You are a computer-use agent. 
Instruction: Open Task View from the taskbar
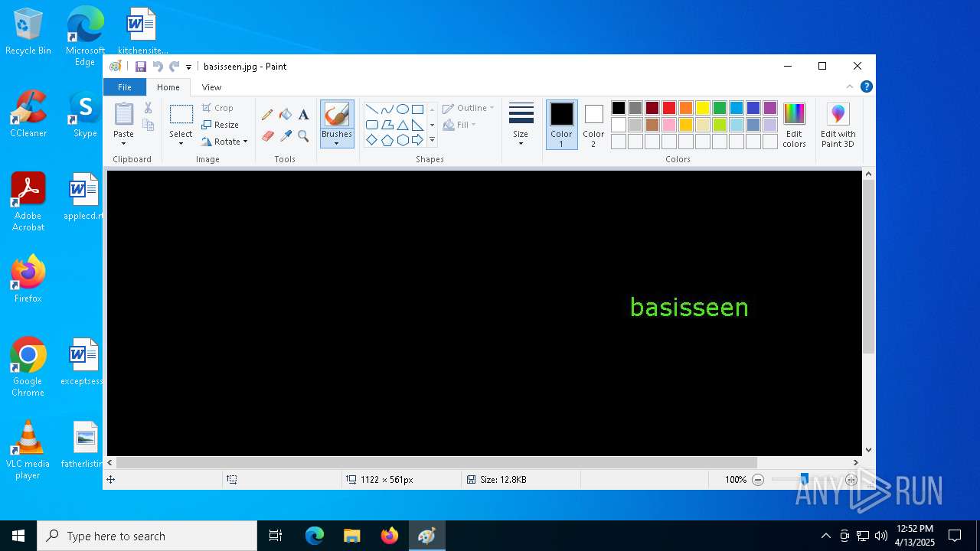tap(276, 536)
